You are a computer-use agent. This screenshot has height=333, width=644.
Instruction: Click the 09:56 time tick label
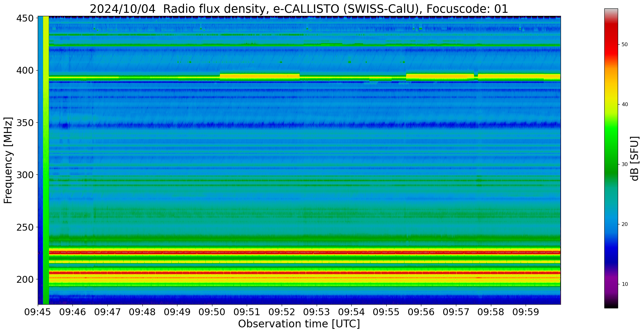pyautogui.click(x=421, y=312)
